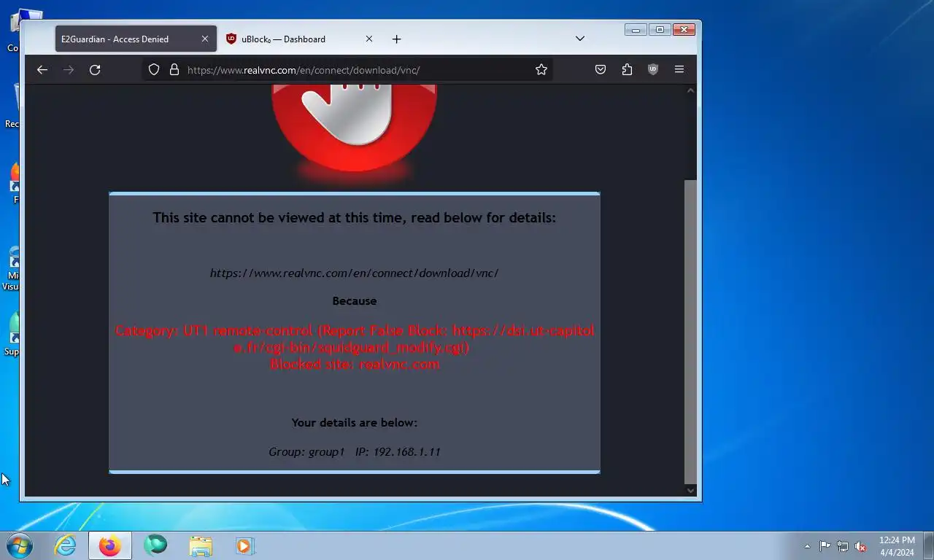Image resolution: width=934 pixels, height=560 pixels.
Task: Open Windows Start menu orb
Action: click(x=20, y=545)
